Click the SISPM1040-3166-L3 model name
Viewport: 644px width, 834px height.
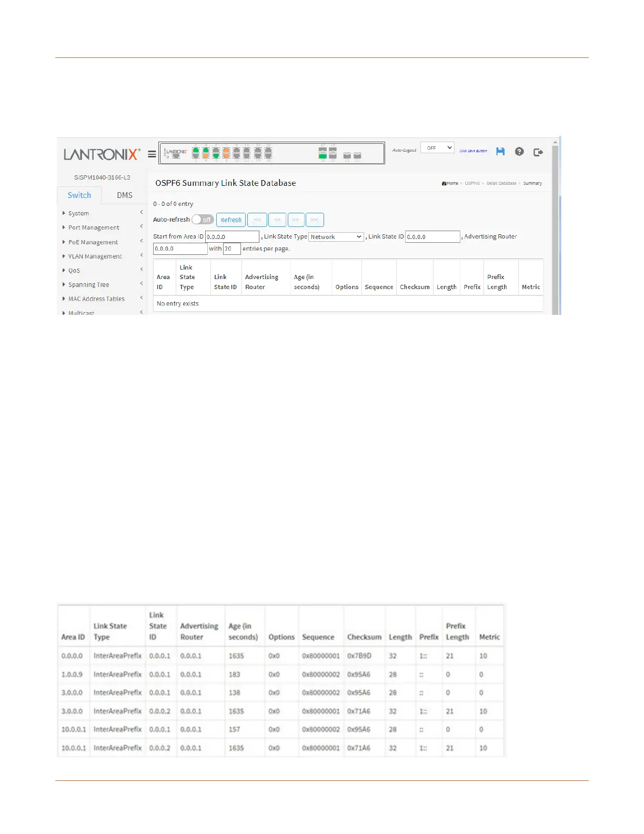click(102, 177)
